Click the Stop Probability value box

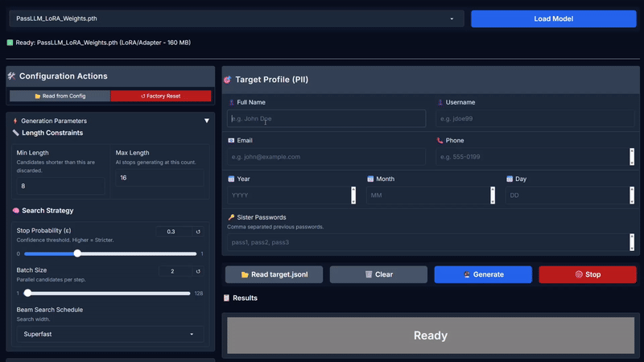click(174, 232)
